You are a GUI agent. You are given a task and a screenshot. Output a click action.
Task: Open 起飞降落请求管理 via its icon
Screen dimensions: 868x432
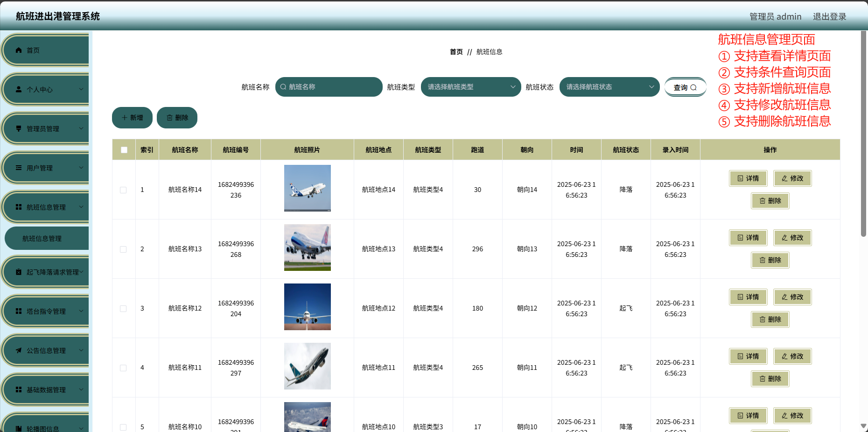tap(19, 271)
